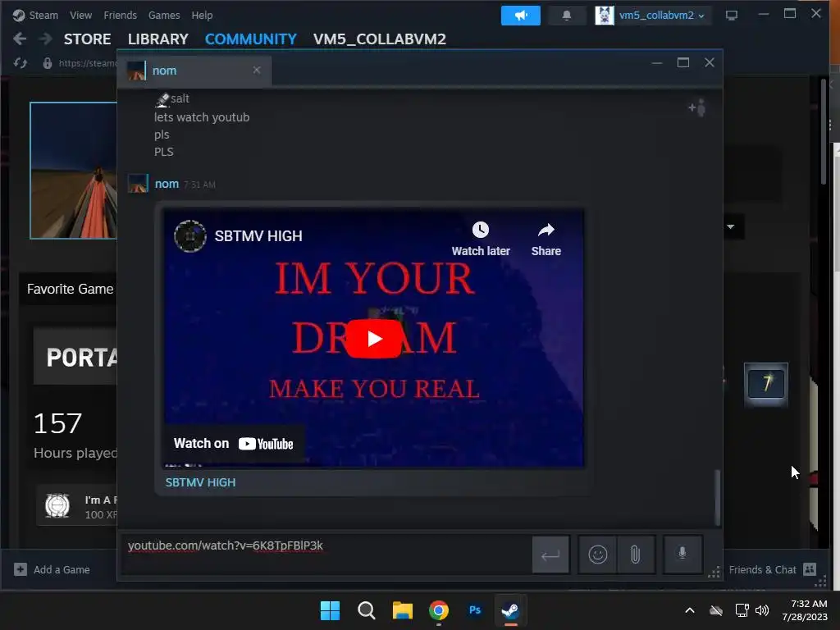Expand vm5_collabvm2 account dropdown
This screenshot has height=630, width=840.
tap(701, 16)
